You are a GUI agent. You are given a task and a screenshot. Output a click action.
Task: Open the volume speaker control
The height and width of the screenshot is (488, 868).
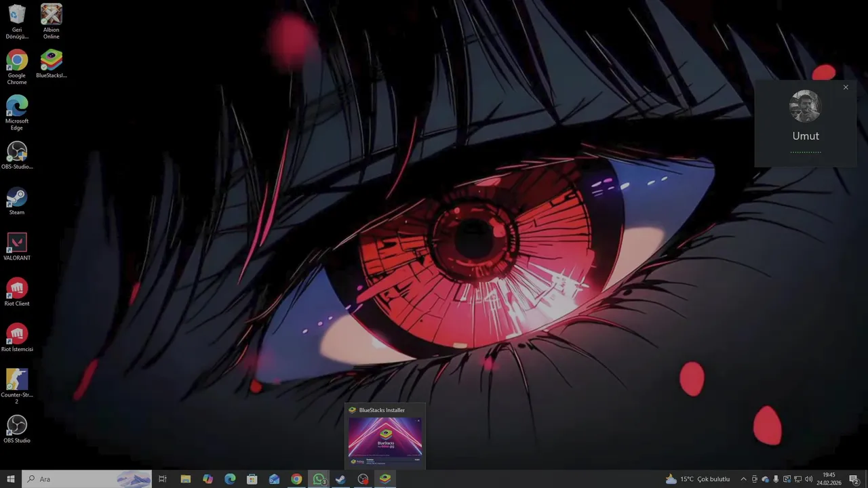[808, 479]
